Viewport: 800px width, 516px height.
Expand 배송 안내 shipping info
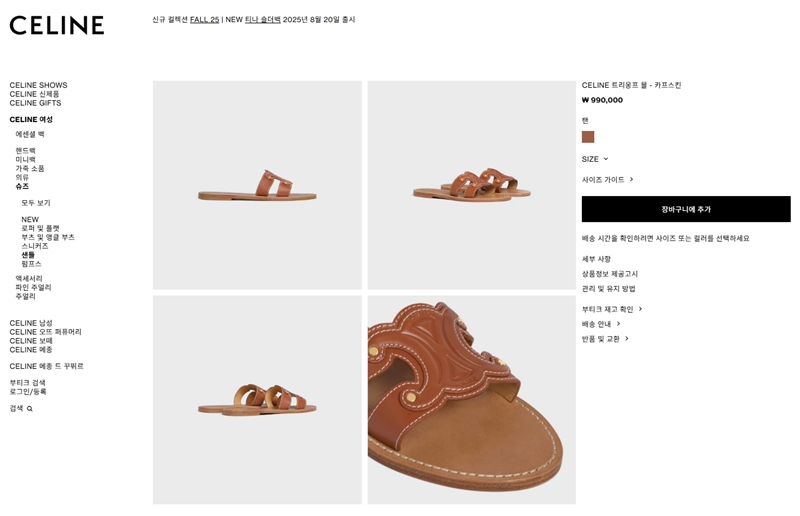pos(600,324)
